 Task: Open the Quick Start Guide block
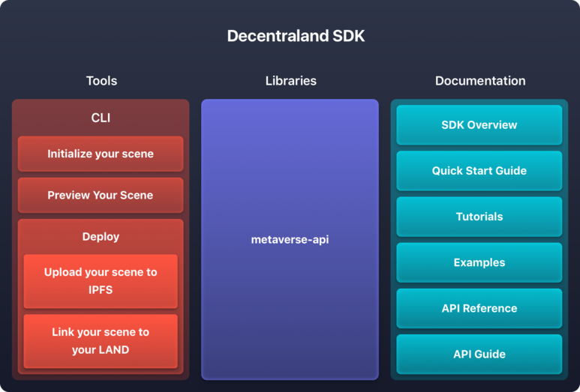(x=479, y=171)
